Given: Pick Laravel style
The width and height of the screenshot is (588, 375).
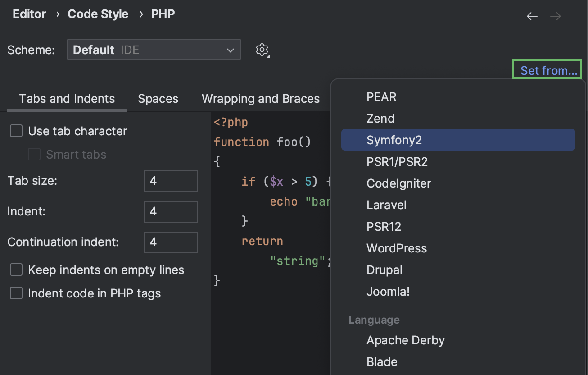Looking at the screenshot, I should tap(458, 205).
